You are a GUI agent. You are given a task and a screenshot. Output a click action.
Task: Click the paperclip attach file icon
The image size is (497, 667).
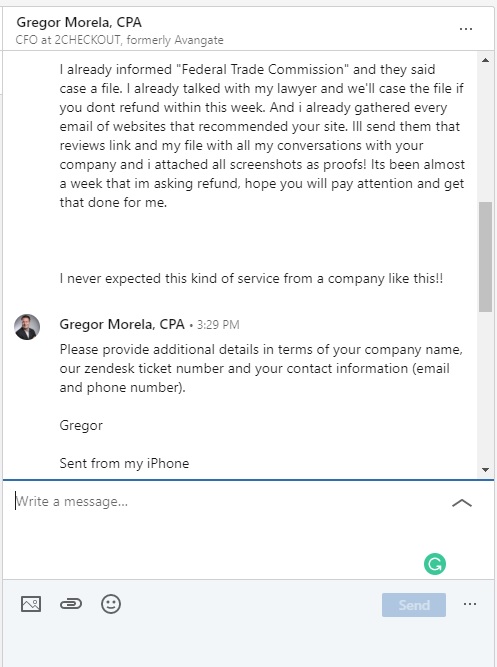(x=71, y=604)
